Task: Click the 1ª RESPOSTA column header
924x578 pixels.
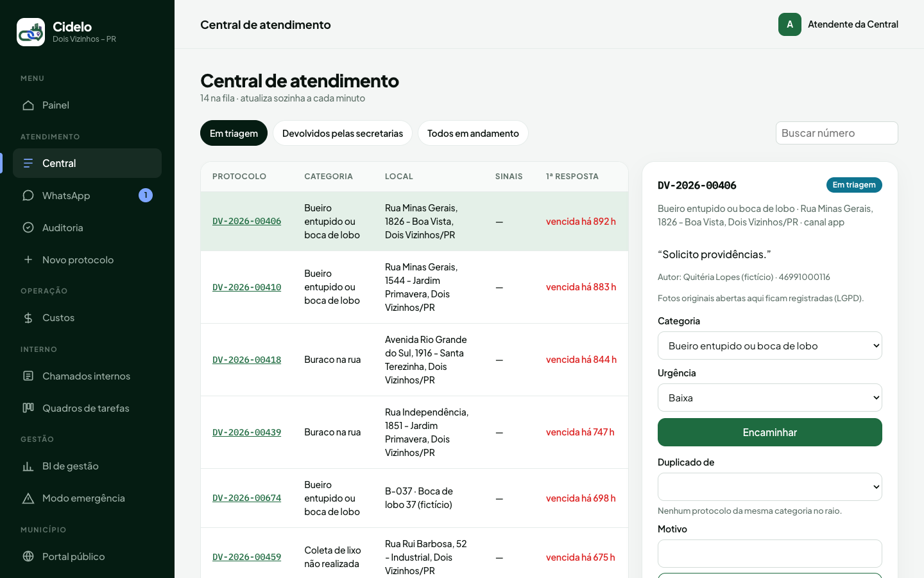Action: pyautogui.click(x=572, y=177)
